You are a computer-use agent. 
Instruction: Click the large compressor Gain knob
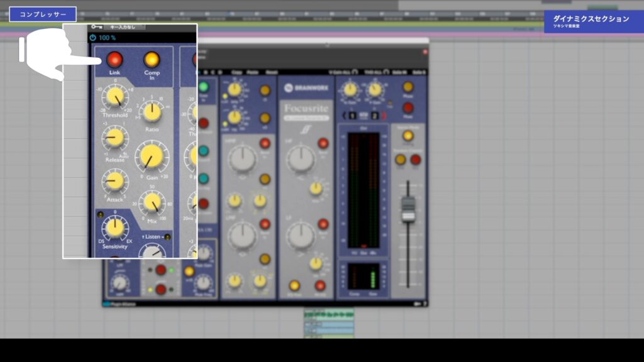tap(152, 156)
